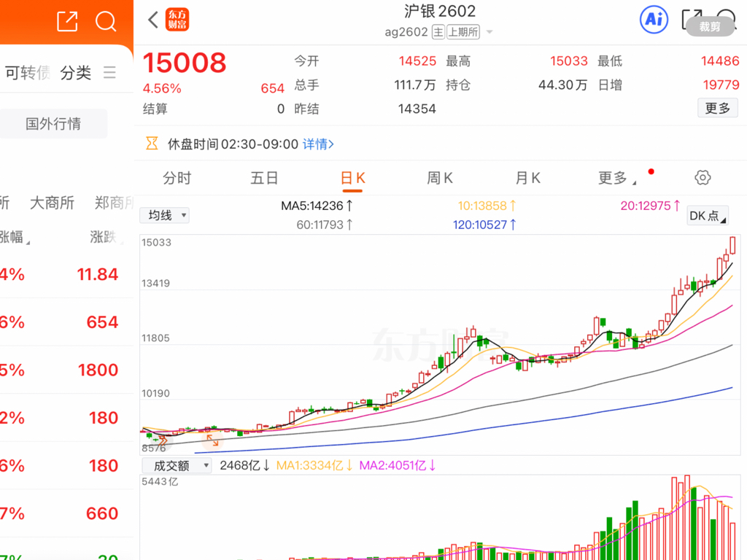Select the list row showing 11.84
747x560 pixels.
(66, 274)
